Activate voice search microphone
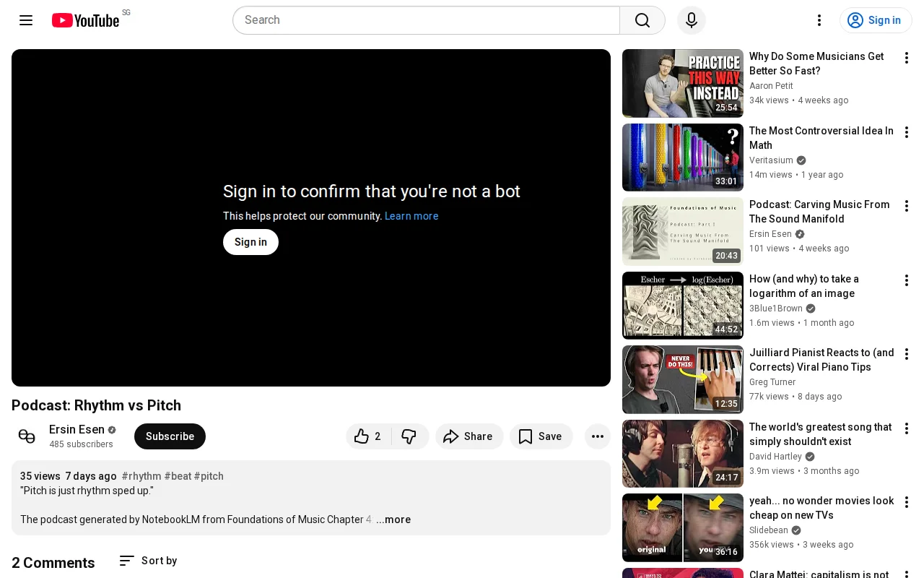This screenshot has height=578, width=924. pyautogui.click(x=692, y=20)
